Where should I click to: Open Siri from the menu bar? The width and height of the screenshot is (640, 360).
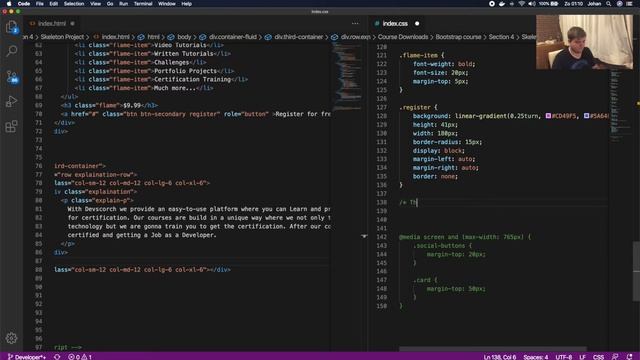(x=620, y=4)
